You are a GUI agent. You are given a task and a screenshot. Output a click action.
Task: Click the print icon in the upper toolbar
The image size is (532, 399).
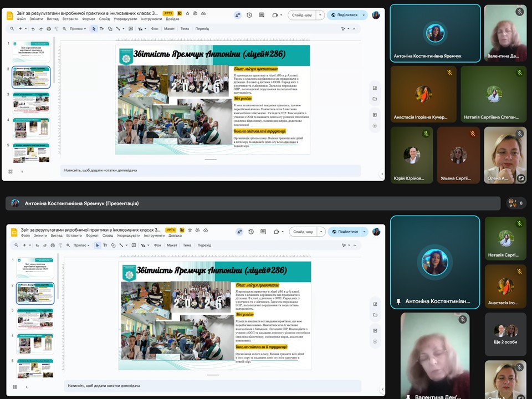click(x=49, y=28)
